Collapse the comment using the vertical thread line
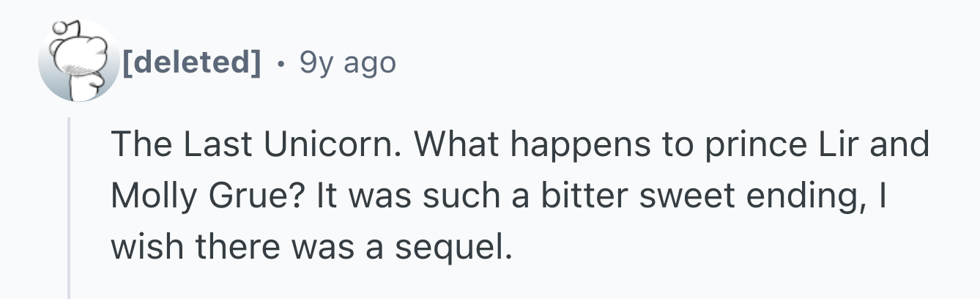Viewport: 980px width, 299px height. tap(70, 208)
